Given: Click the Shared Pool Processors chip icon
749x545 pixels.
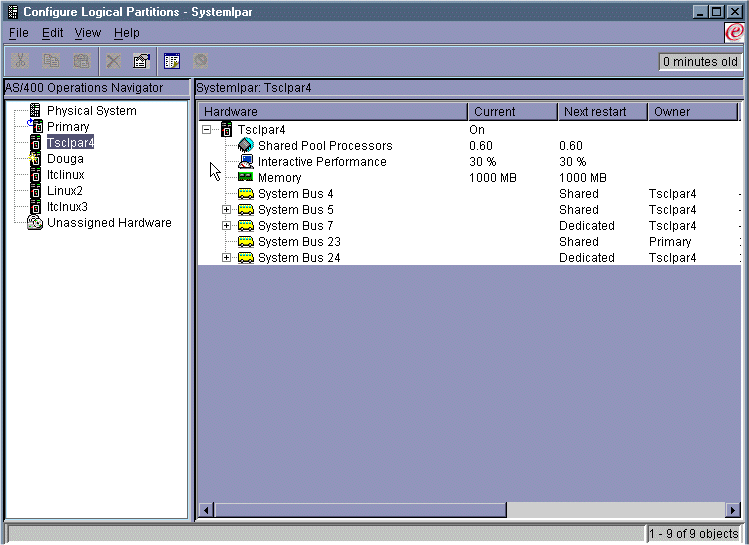Looking at the screenshot, I should click(x=246, y=145).
